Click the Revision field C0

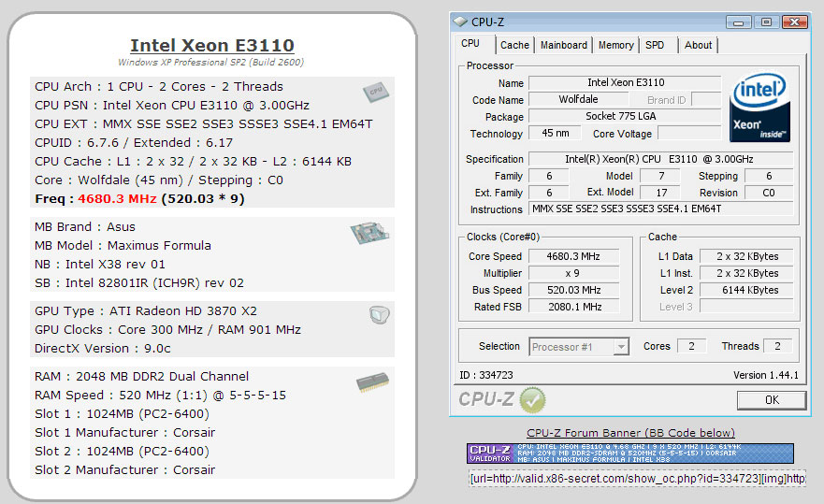click(769, 193)
